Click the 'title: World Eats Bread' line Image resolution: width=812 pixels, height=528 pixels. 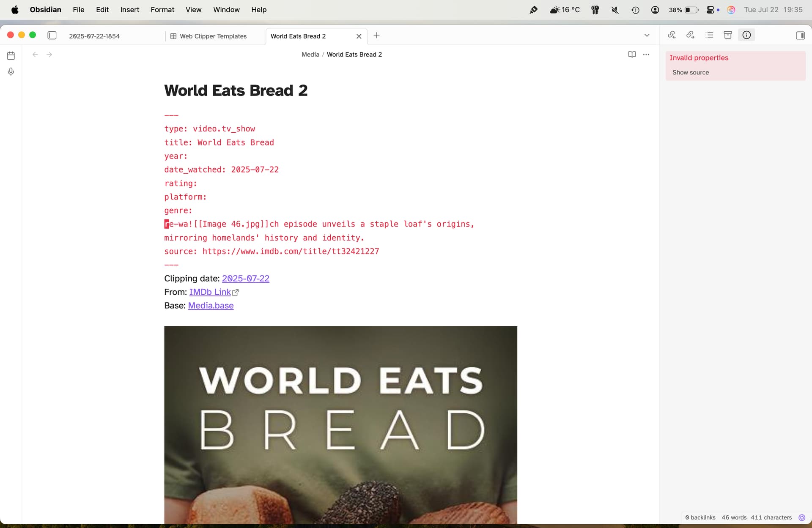[x=219, y=142]
